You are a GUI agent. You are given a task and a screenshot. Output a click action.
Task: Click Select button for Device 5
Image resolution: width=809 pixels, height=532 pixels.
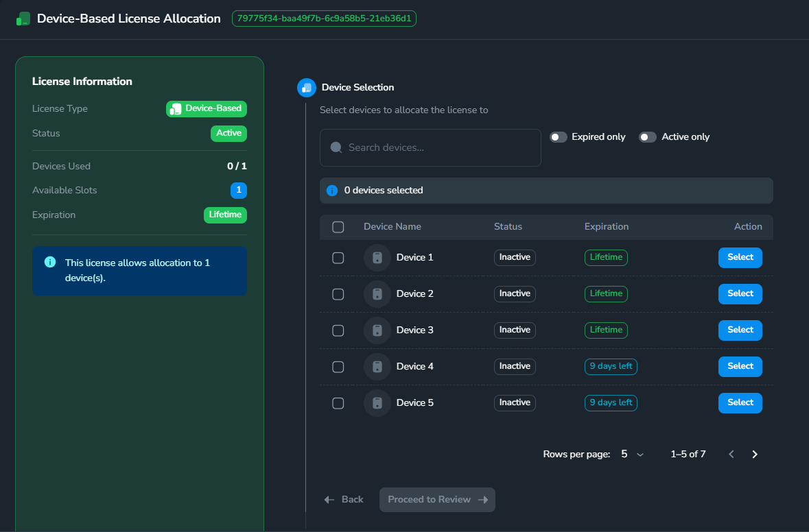pos(740,402)
